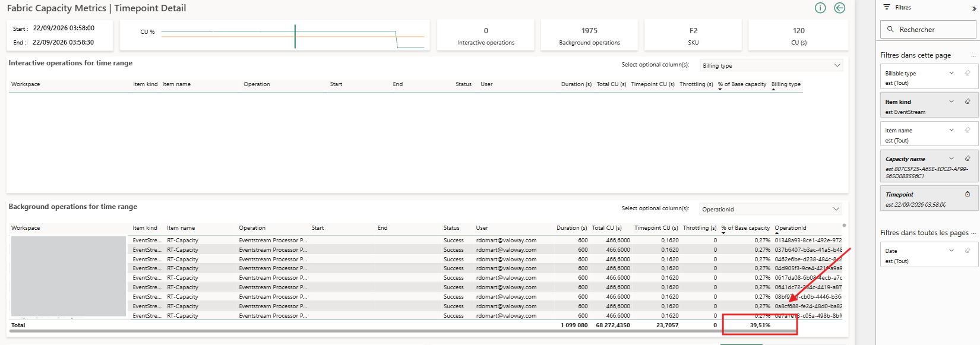Sort background table by % of Base capacity
Screen dimensions: 980x345
pos(745,228)
